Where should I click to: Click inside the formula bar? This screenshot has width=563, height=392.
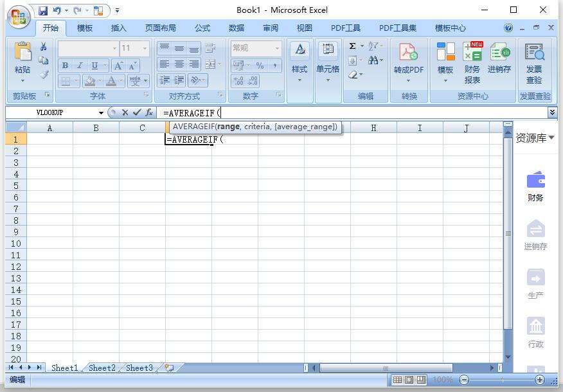click(x=353, y=113)
